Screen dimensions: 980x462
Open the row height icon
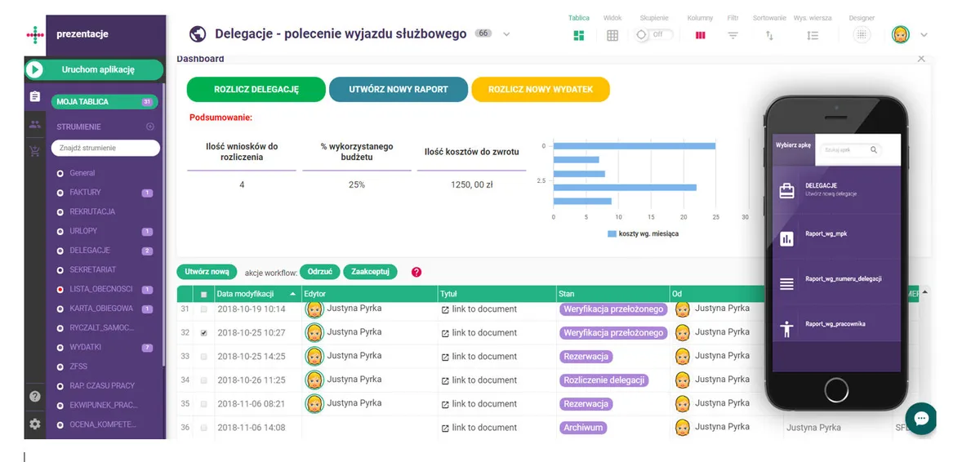click(x=812, y=35)
